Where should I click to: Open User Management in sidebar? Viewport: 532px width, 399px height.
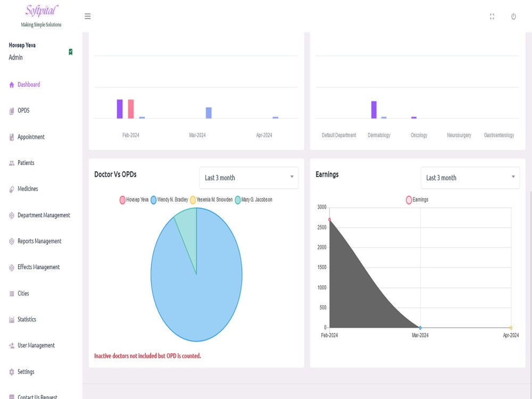point(36,345)
